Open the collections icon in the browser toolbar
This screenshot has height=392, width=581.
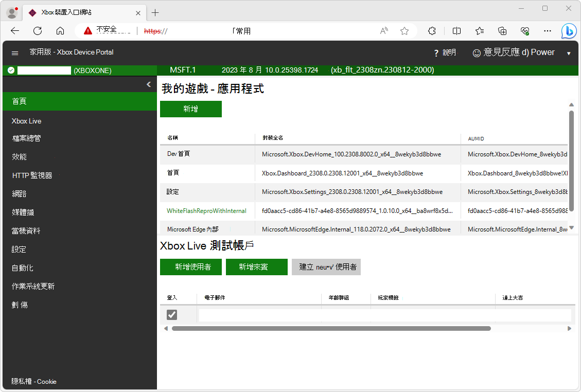point(502,31)
